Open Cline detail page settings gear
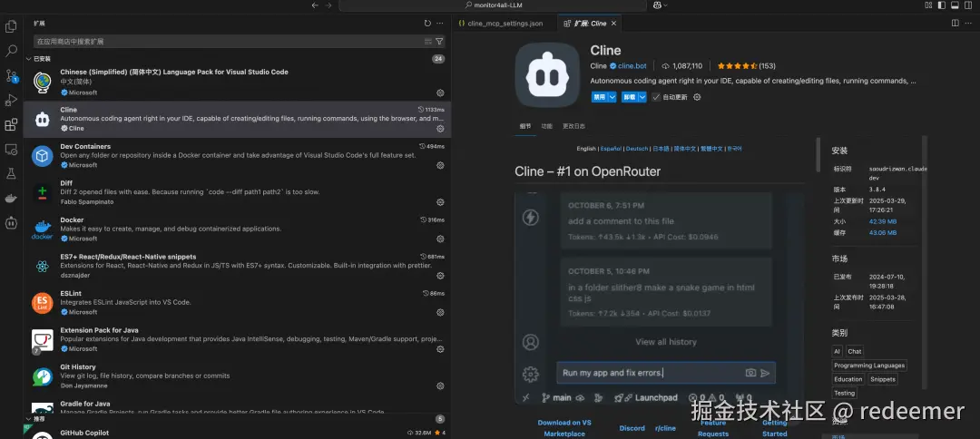The height and width of the screenshot is (439, 980). (x=698, y=97)
